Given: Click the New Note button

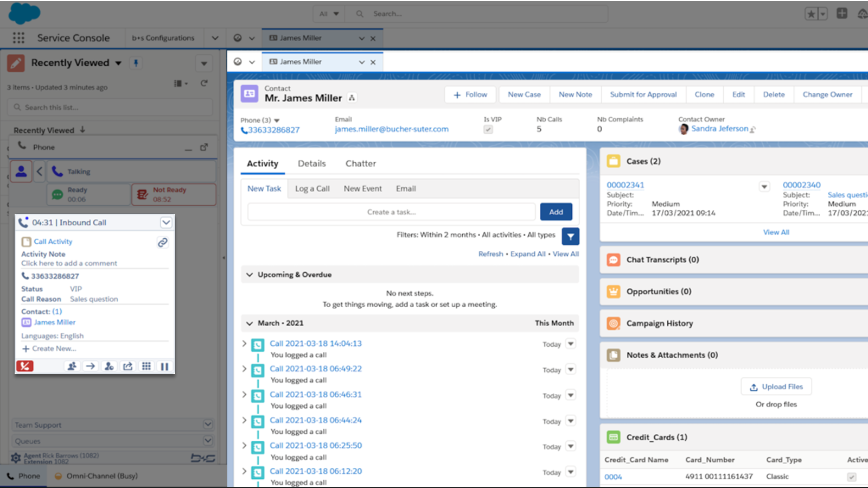Looking at the screenshot, I should [575, 94].
